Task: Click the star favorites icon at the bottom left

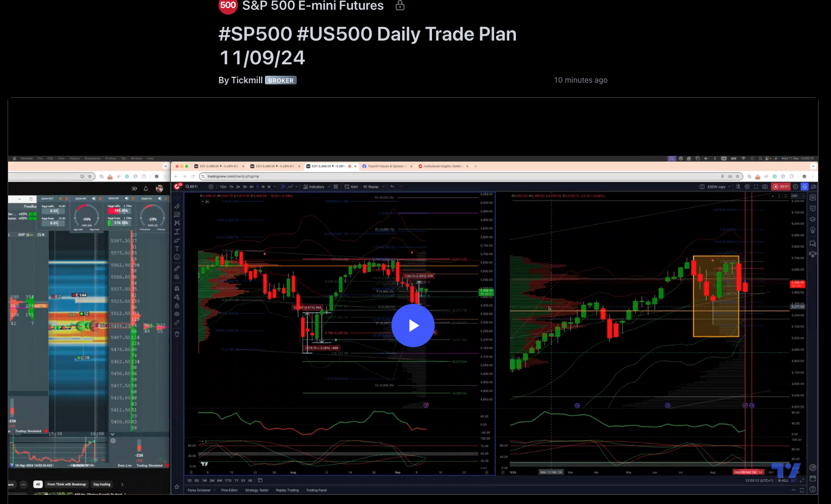Action: (177, 487)
